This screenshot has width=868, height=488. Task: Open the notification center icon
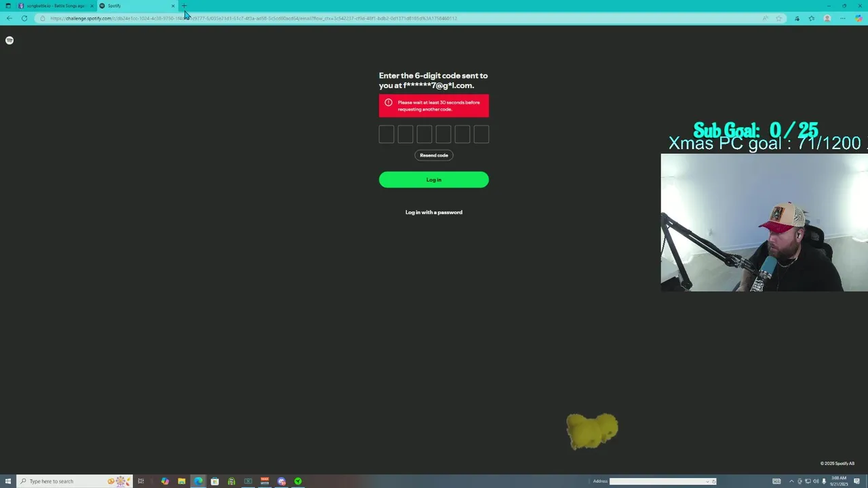(x=856, y=481)
